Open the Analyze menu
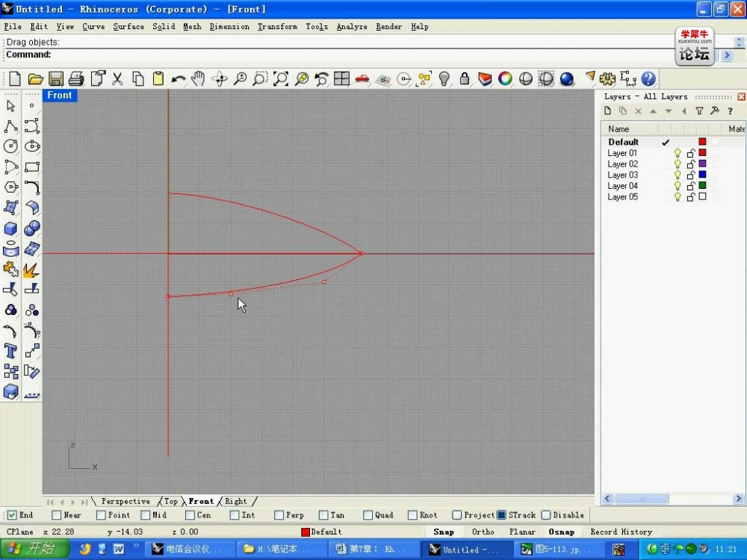The width and height of the screenshot is (747, 560). tap(352, 27)
